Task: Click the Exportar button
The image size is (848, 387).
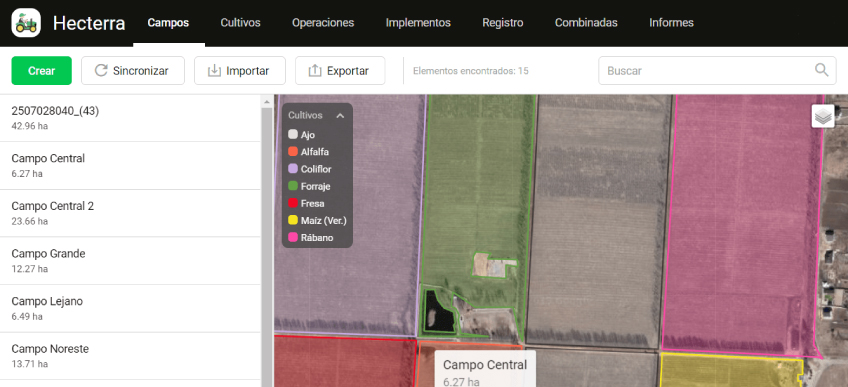Action: click(340, 71)
